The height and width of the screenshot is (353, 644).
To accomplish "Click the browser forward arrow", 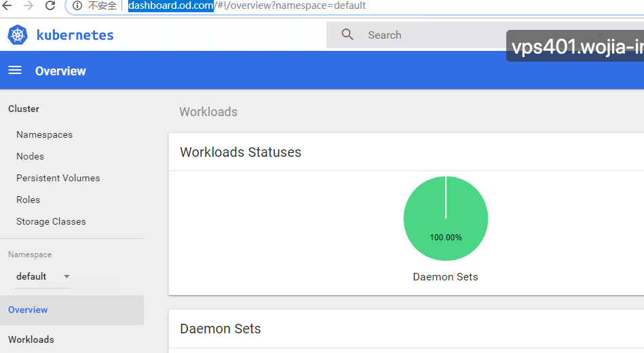I will pyautogui.click(x=29, y=5).
